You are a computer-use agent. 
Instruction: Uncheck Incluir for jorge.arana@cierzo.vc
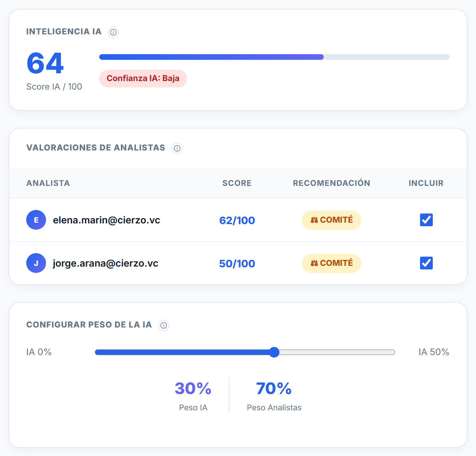(x=426, y=263)
